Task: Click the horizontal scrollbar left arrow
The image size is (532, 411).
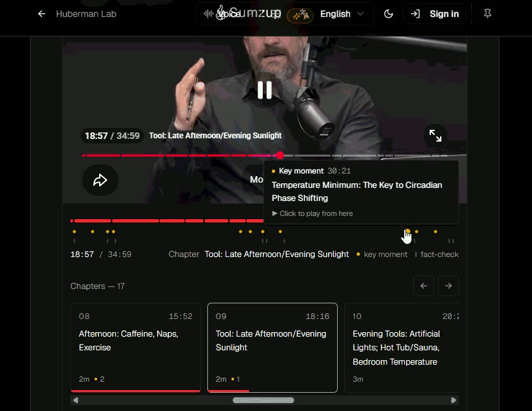Action: (x=76, y=401)
